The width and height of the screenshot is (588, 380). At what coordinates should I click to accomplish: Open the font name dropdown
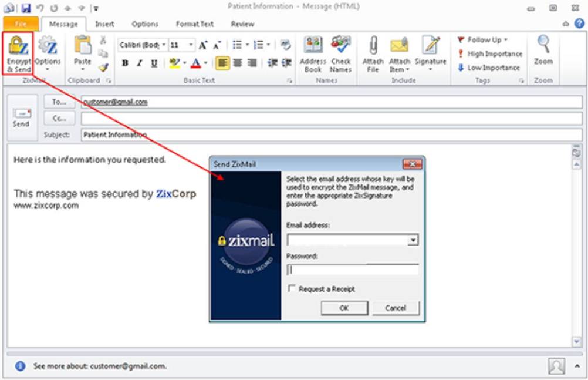[x=164, y=45]
